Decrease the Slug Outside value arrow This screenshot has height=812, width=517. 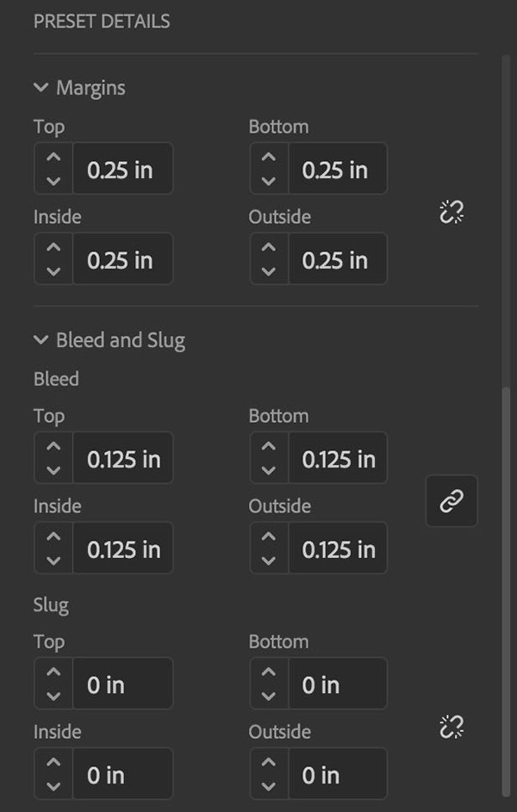click(x=268, y=786)
